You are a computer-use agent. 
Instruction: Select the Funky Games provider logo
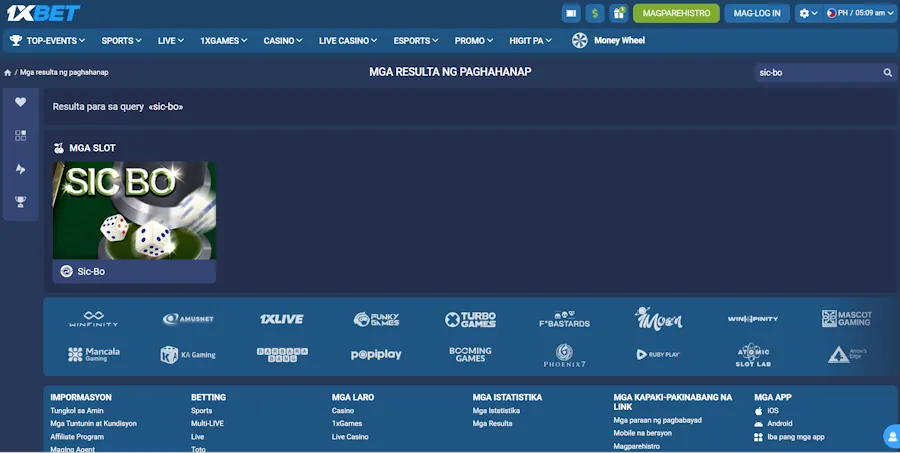tap(376, 319)
